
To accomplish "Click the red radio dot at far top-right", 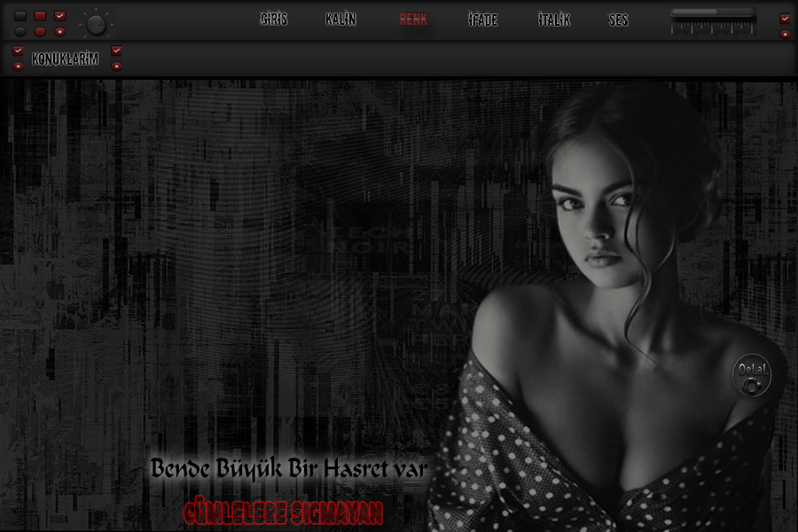I will click(x=785, y=35).
